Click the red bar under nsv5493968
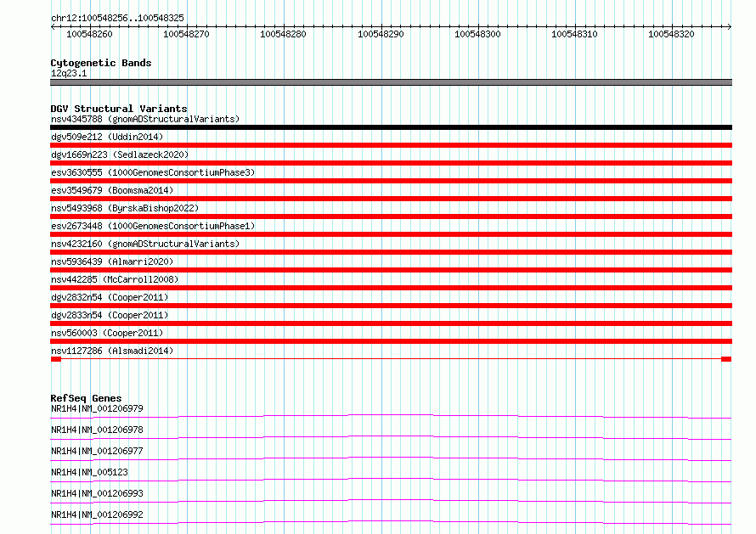This screenshot has width=756, height=534. click(x=391, y=216)
